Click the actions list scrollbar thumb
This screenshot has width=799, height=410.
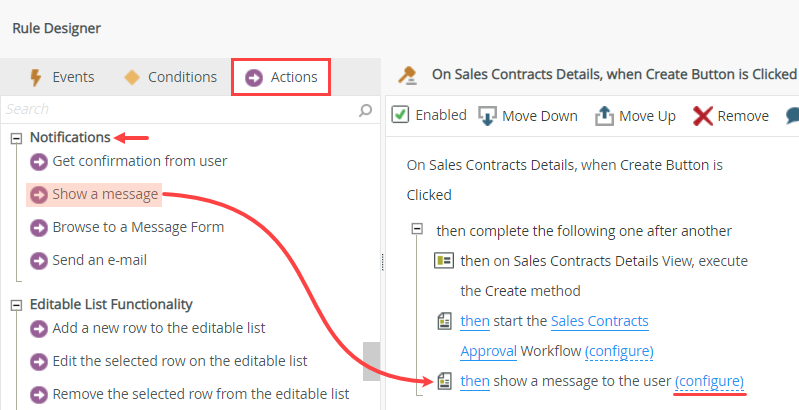[371, 356]
